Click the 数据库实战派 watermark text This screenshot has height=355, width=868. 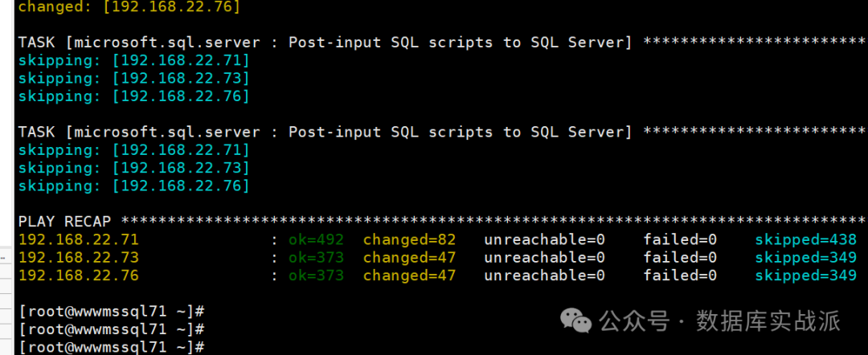768,321
